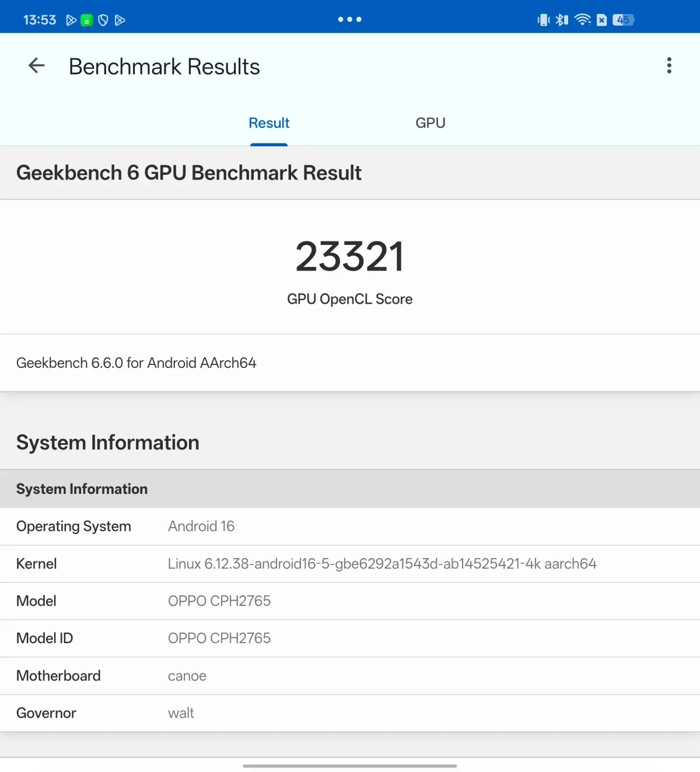Tap the green app notification icon
The image size is (700, 772).
coord(87,20)
